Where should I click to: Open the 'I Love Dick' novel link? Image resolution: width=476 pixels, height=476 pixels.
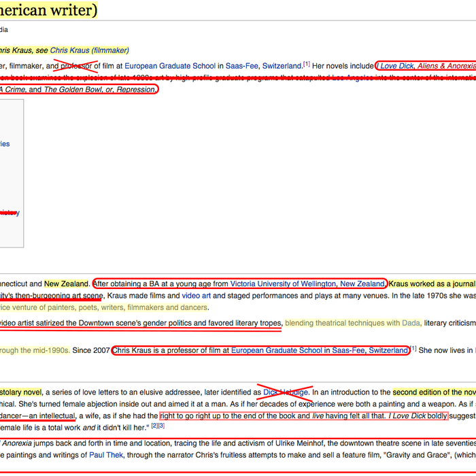395,66
